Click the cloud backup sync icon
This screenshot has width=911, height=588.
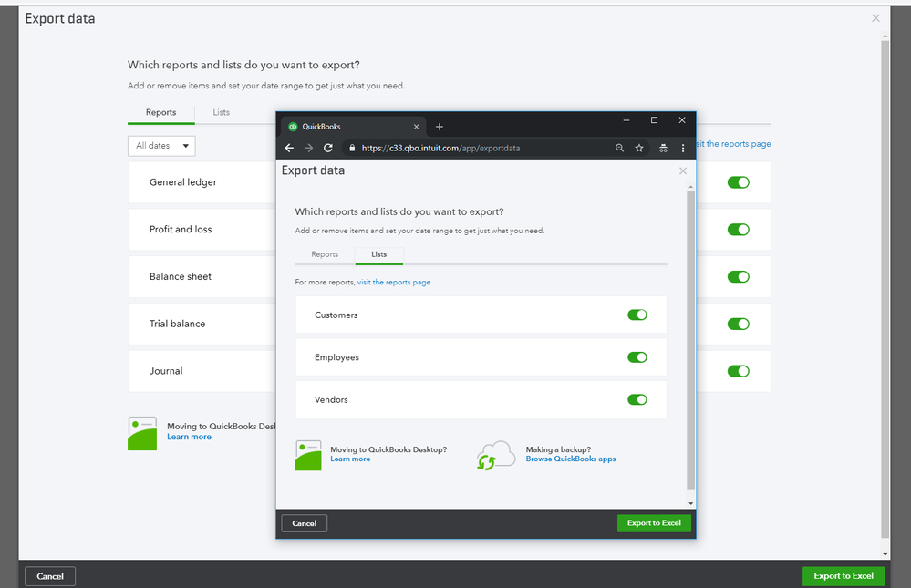495,455
